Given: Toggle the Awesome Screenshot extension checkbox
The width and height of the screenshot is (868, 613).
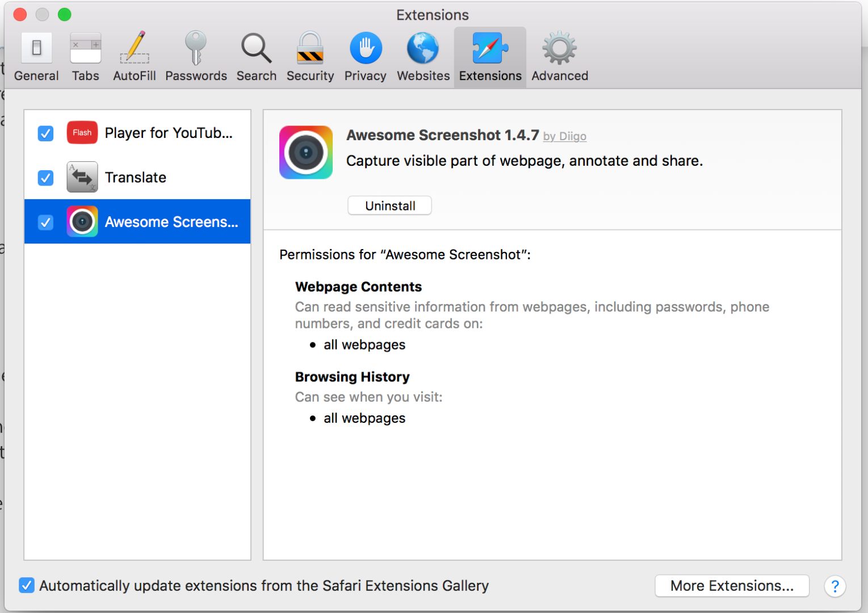Looking at the screenshot, I should (x=45, y=222).
